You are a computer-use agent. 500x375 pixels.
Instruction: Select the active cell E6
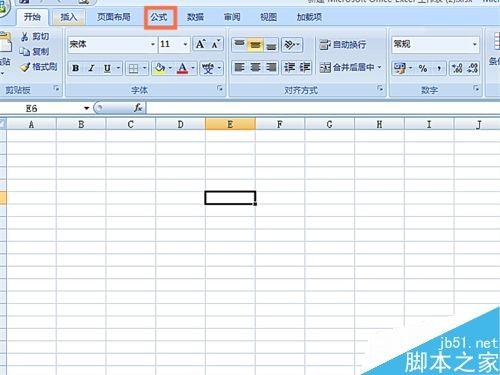pyautogui.click(x=230, y=198)
